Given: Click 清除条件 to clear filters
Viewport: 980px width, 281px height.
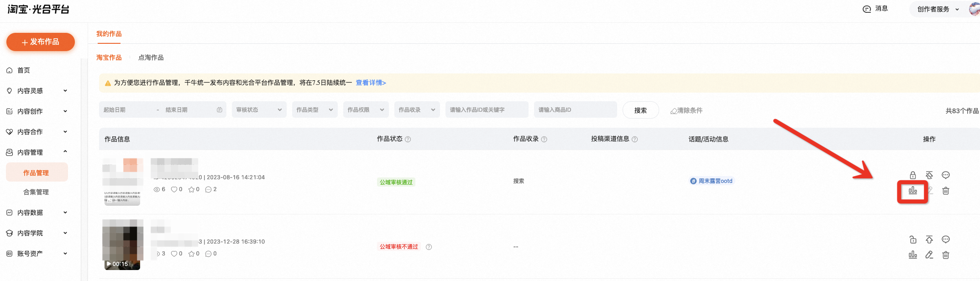Looking at the screenshot, I should [686, 110].
